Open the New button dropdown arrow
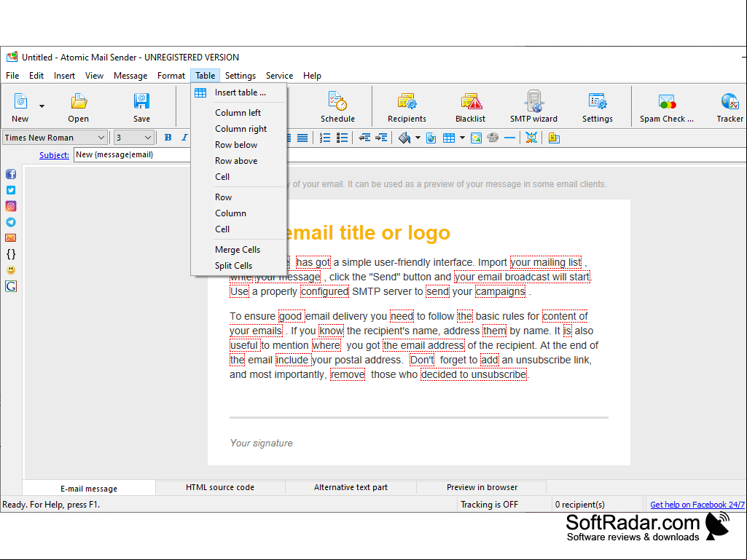Viewport: 747px width, 560px height. pyautogui.click(x=42, y=106)
